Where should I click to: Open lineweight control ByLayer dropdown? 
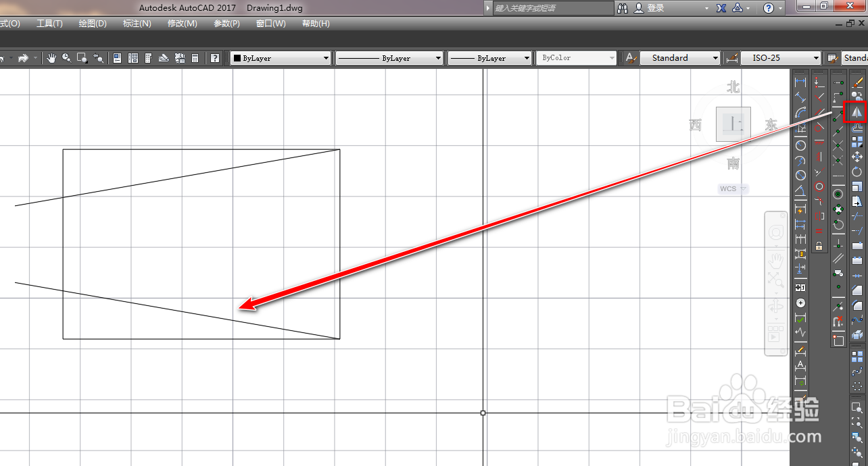[490, 58]
